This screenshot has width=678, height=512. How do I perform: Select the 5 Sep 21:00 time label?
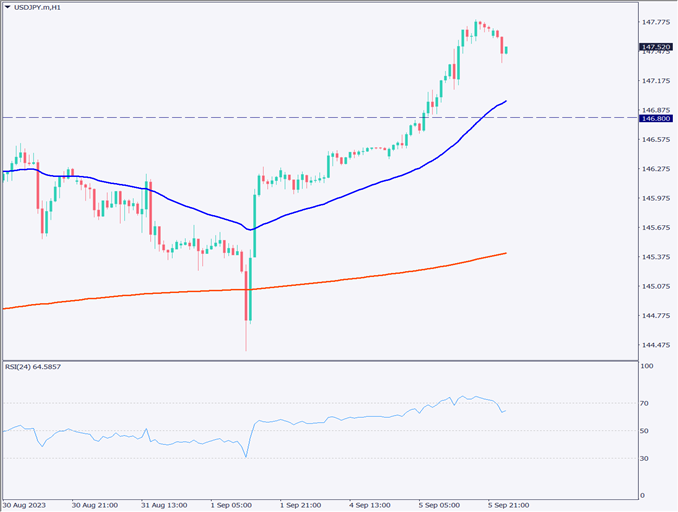tap(508, 505)
